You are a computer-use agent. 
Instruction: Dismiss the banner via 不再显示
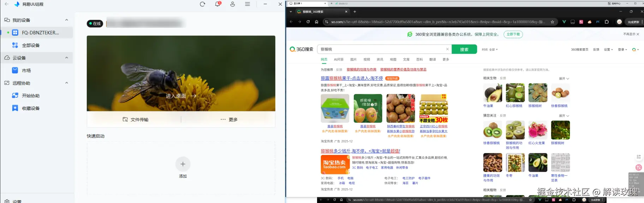631,34
